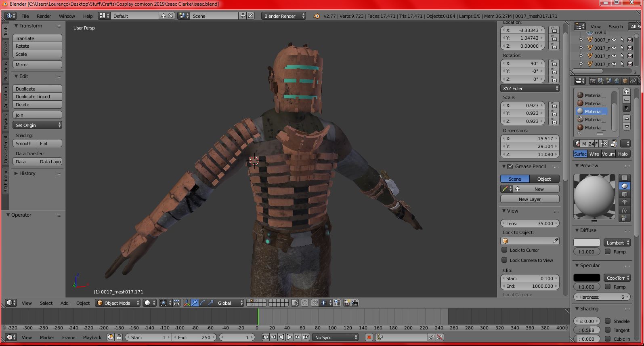Move the material slot down
The height and width of the screenshot is (346, 644).
[627, 127]
